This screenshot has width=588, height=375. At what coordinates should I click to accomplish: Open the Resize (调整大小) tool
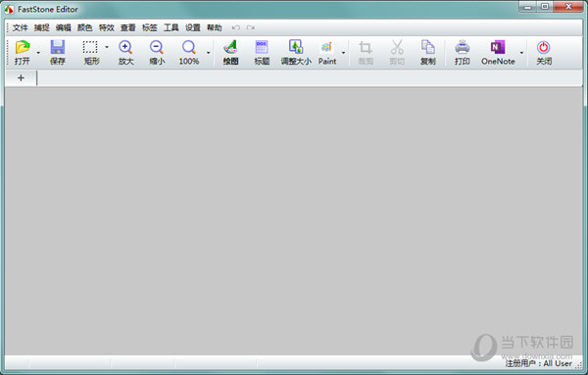(296, 47)
